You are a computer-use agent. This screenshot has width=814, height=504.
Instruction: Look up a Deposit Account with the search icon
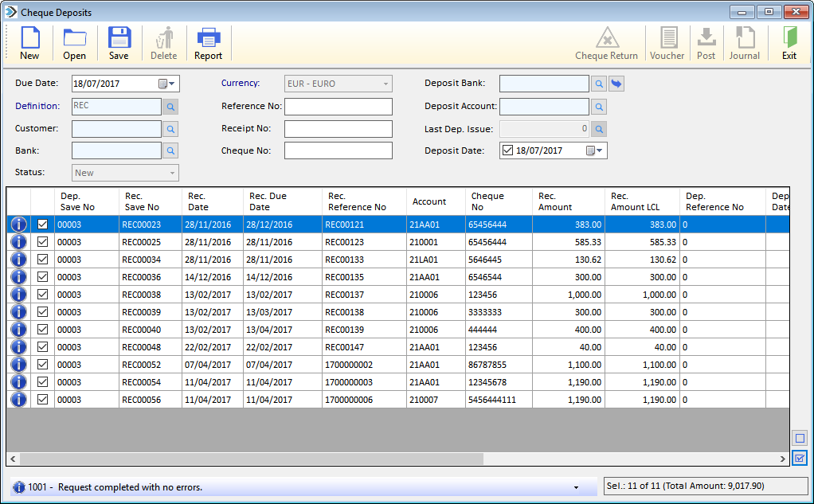[x=599, y=107]
